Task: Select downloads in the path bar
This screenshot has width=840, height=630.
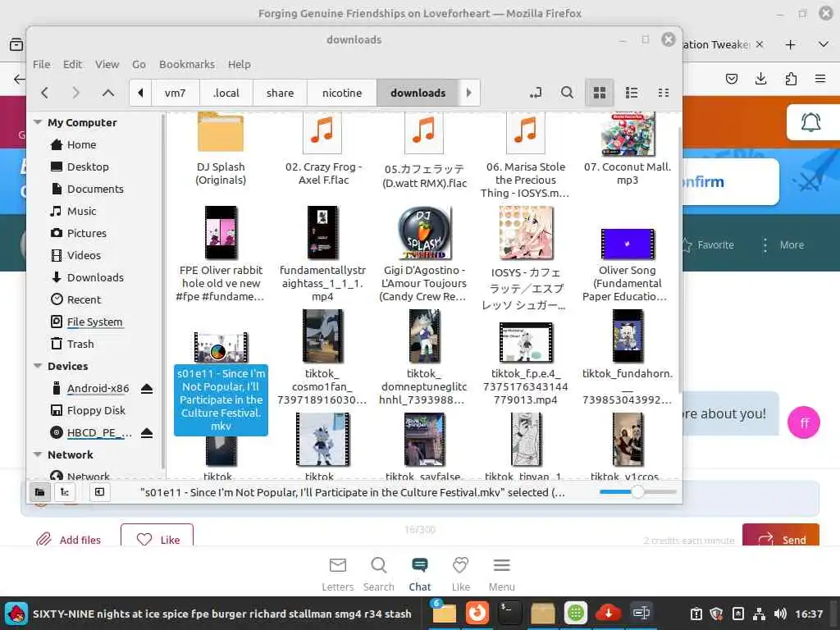Action: tap(418, 93)
